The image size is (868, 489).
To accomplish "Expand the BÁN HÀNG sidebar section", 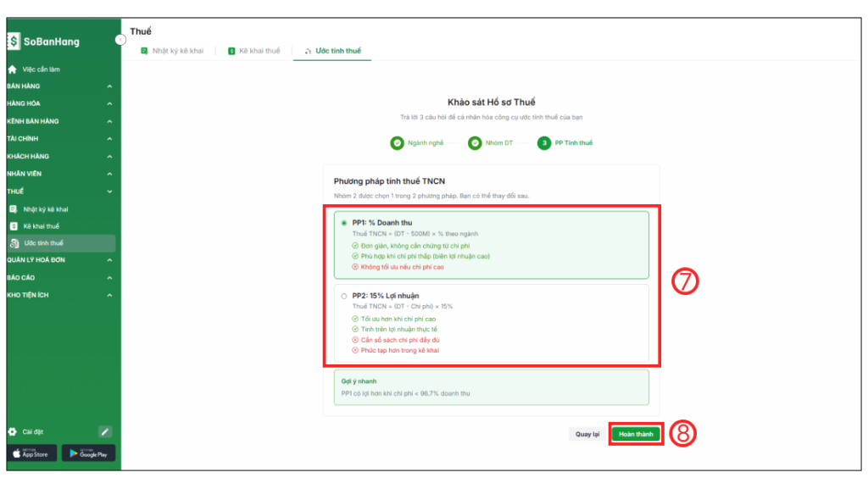I will [x=108, y=86].
